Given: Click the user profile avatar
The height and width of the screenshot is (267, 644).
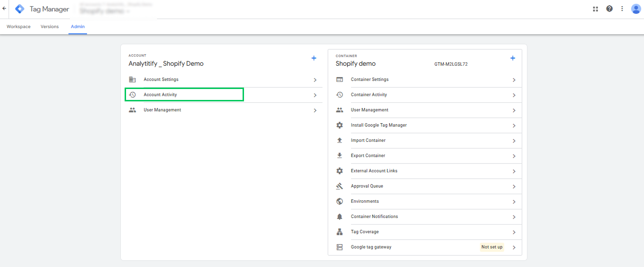Looking at the screenshot, I should 636,9.
